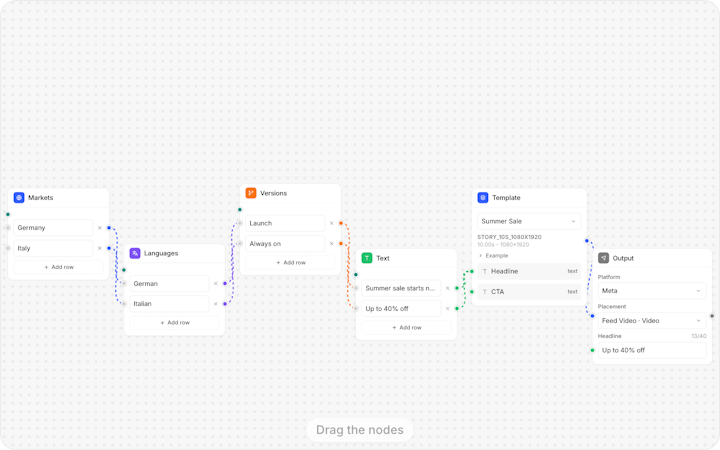The height and width of the screenshot is (450, 720).
Task: Click the gray Output node icon
Action: (603, 258)
